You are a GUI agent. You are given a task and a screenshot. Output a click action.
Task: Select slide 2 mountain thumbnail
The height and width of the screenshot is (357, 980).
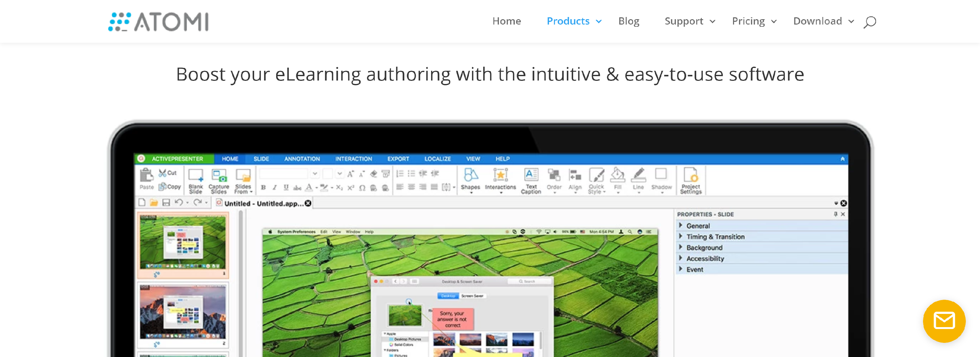click(183, 315)
